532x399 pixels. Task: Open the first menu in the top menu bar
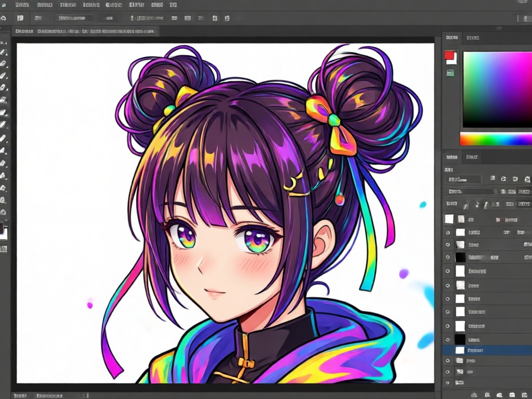(22, 5)
